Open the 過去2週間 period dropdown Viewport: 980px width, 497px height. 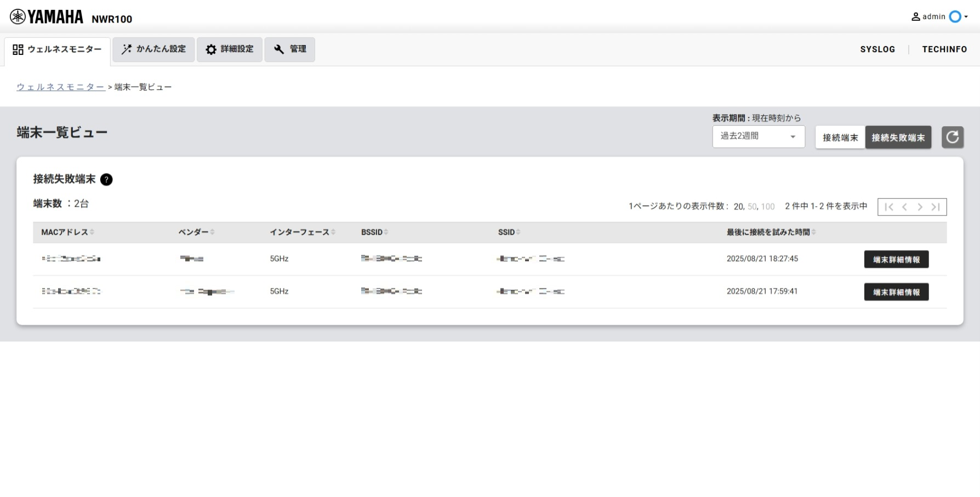click(758, 137)
